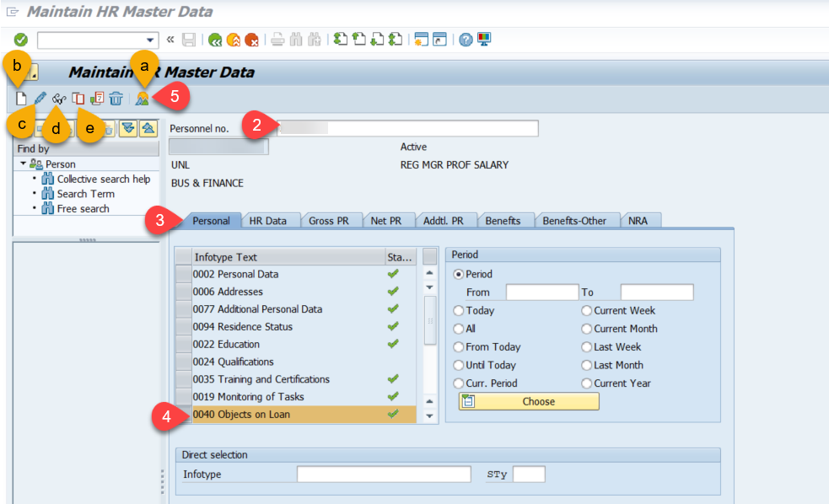Viewport: 829px width, 504px height.
Task: Select Collective search help
Action: click(104, 179)
